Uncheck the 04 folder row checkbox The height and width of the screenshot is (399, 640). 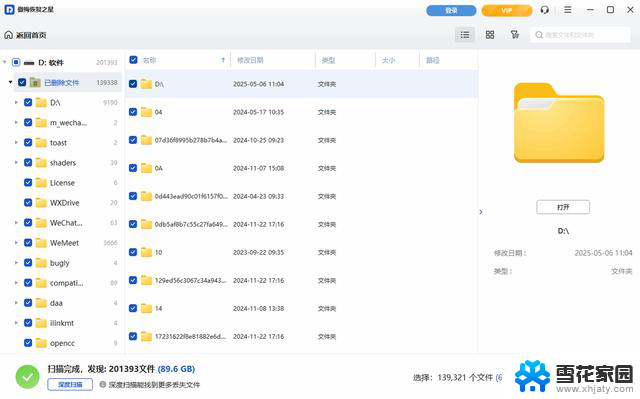pyautogui.click(x=133, y=112)
